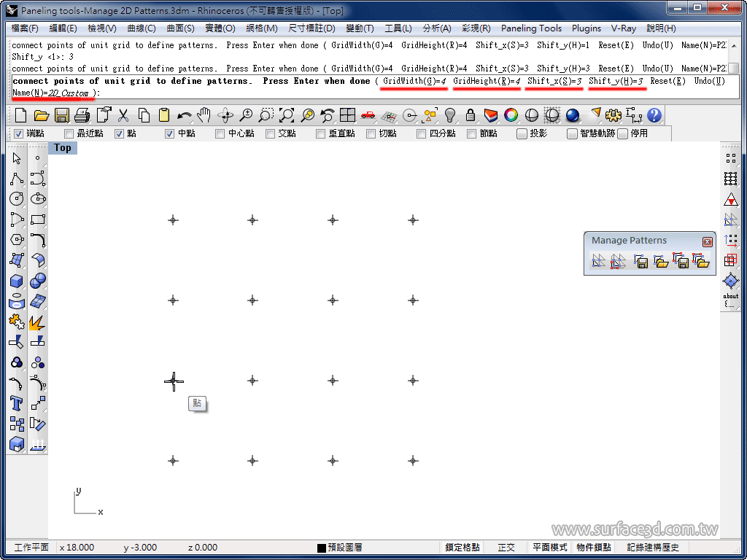The width and height of the screenshot is (747, 560).
Task: Open the V-Ray menu
Action: (x=624, y=28)
